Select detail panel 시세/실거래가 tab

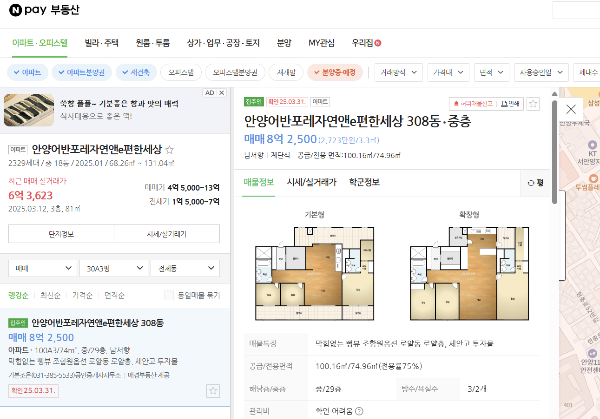coord(311,183)
